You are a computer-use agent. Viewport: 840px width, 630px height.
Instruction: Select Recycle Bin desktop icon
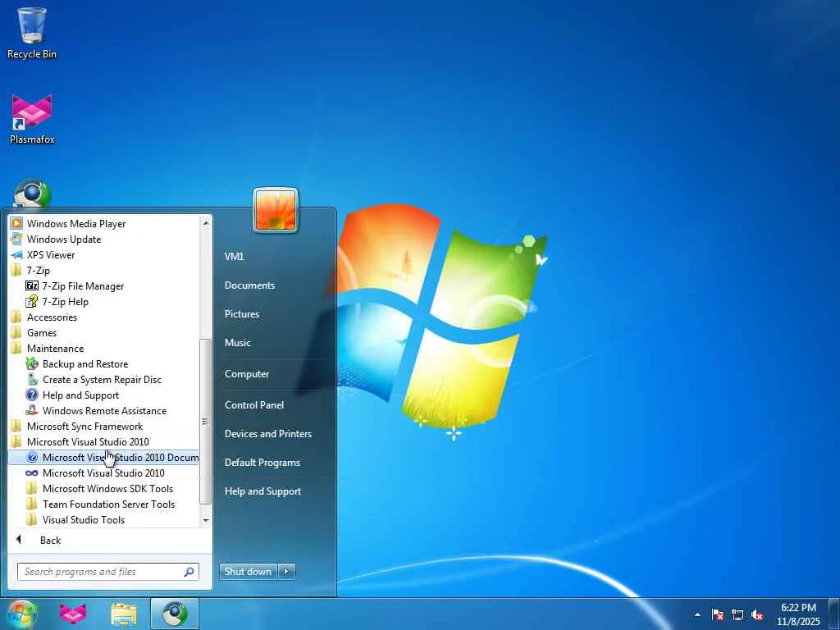coord(32,33)
